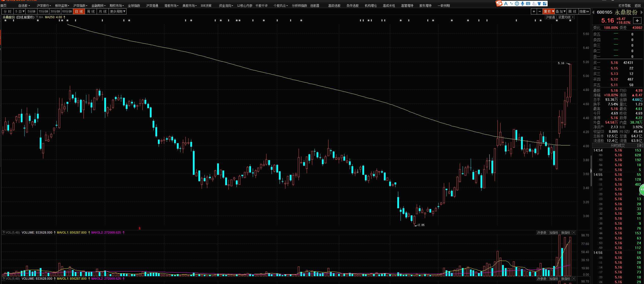
Task: Click upper 改参数 button
Action: 542,233
